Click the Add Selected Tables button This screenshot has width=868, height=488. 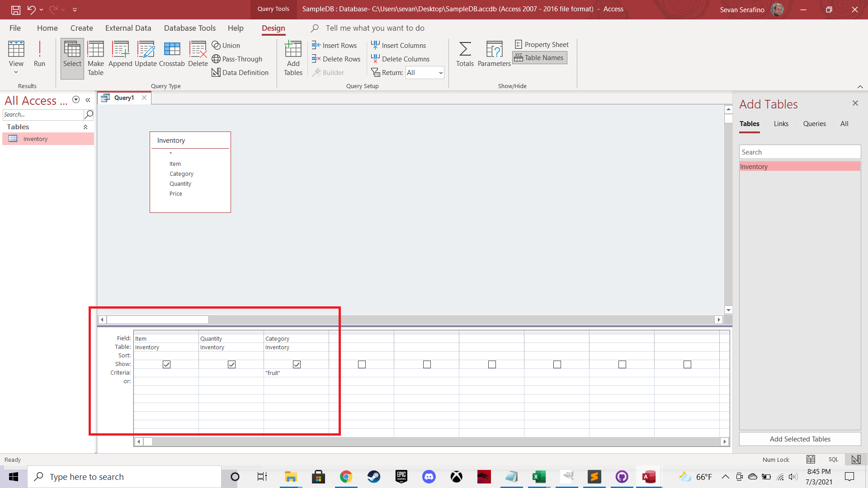coord(800,439)
